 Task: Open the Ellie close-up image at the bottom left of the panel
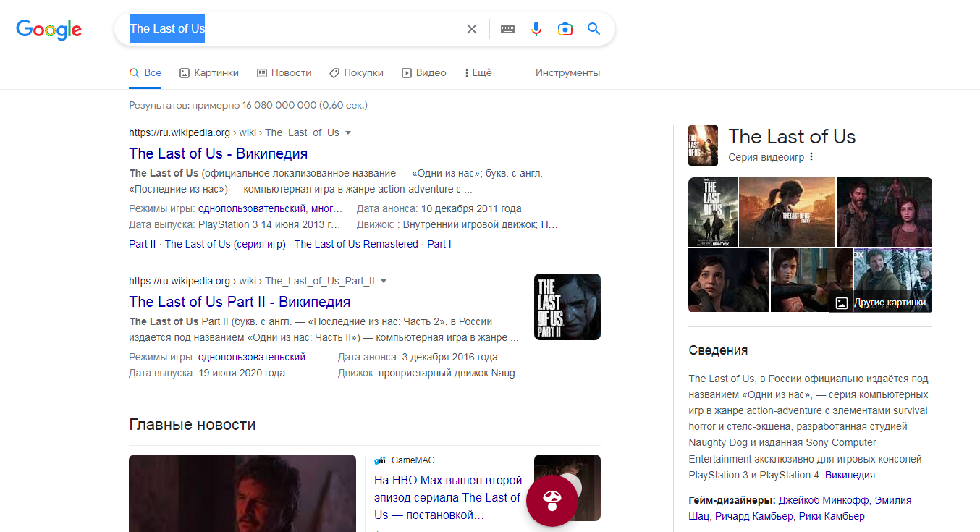coord(729,280)
